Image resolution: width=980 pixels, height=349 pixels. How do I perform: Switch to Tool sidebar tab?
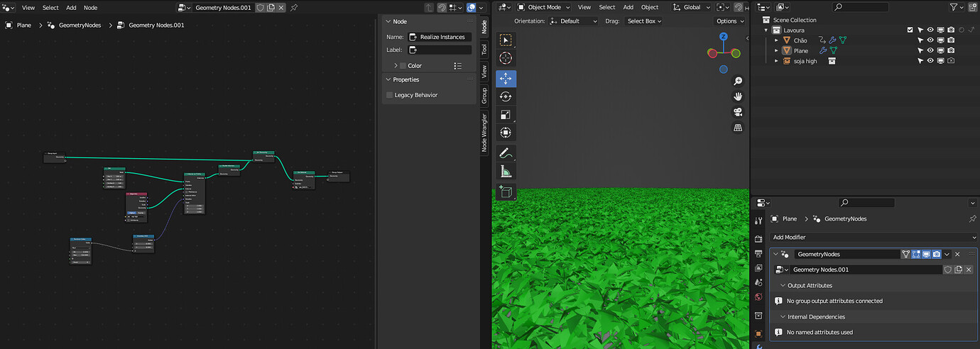tap(484, 50)
